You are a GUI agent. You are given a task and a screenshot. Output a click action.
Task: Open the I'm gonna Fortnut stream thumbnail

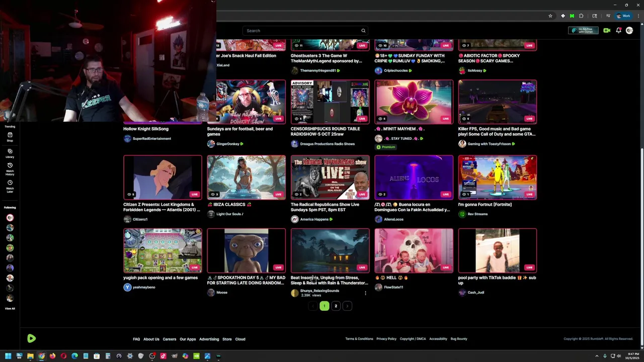click(x=497, y=177)
